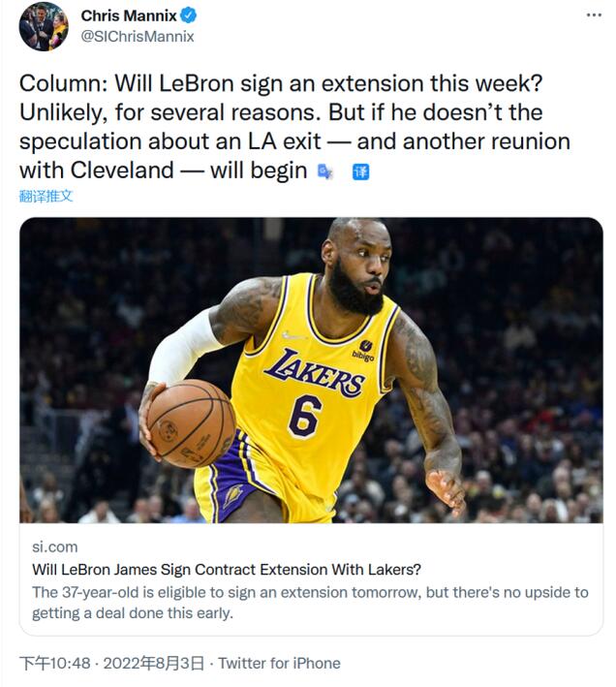This screenshot has height=687, width=616.
Task: Click the 2022年8月3日 date
Action: tap(153, 664)
